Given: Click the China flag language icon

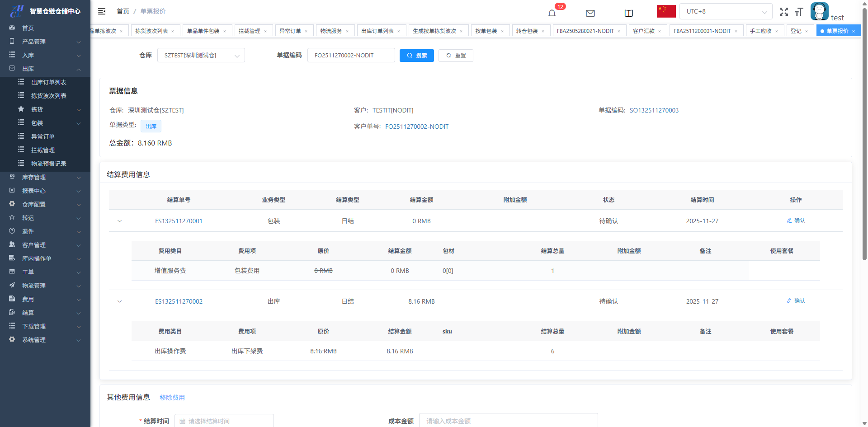Looking at the screenshot, I should click(666, 11).
